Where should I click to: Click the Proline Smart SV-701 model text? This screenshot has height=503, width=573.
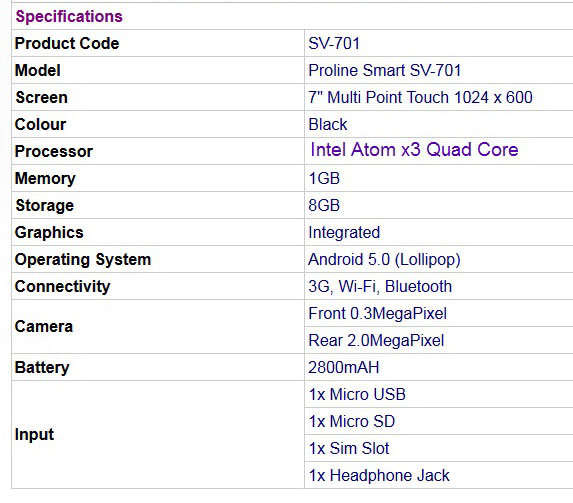click(x=385, y=70)
